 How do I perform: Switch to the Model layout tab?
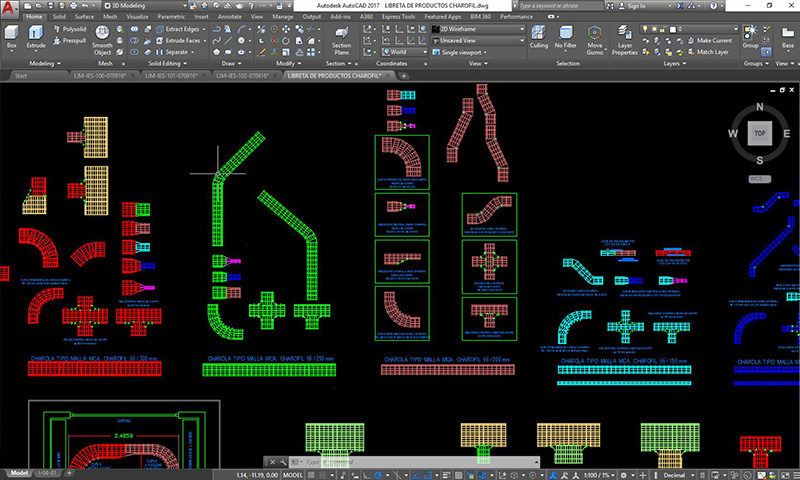coord(19,473)
